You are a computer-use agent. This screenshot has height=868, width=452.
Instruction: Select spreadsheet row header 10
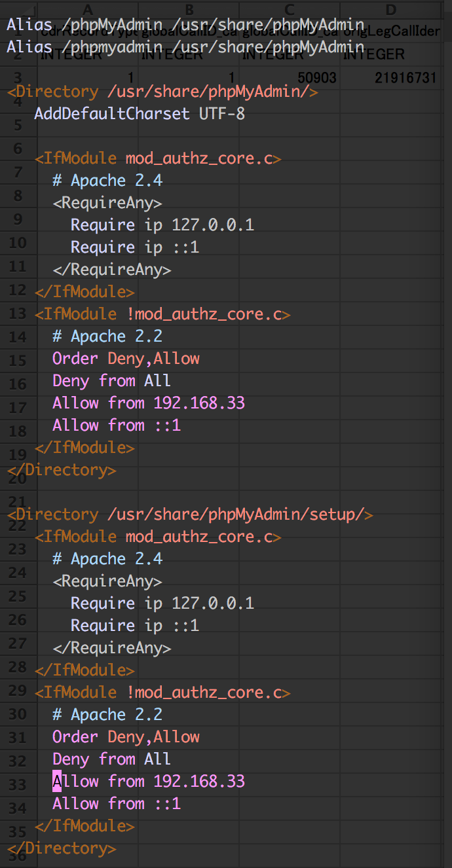[x=18, y=243]
